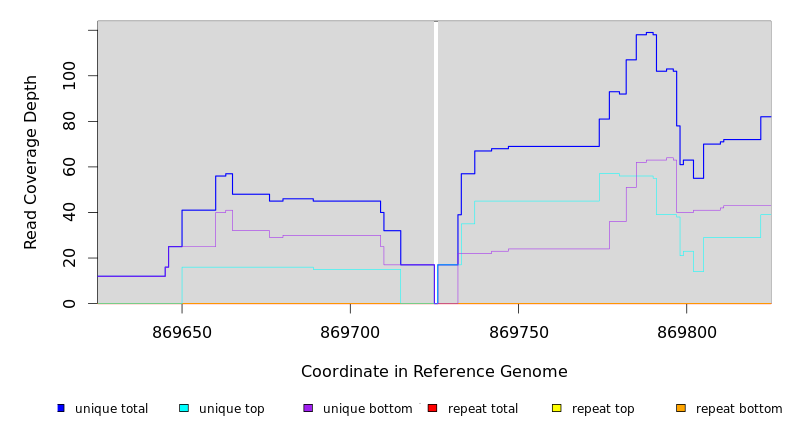Image resolution: width=792 pixels, height=432 pixels.
Task: Select the "unique top" legend label
Action: 232,409
